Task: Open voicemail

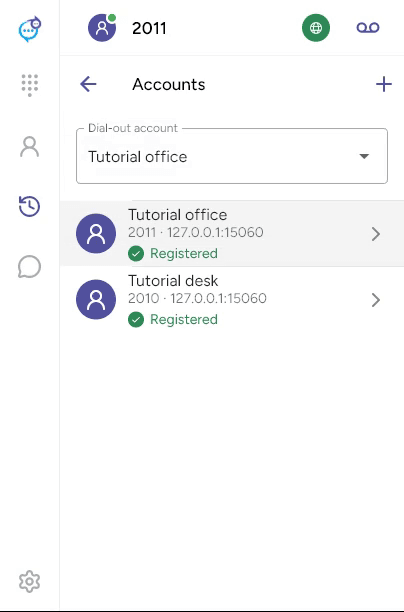Action: [368, 28]
